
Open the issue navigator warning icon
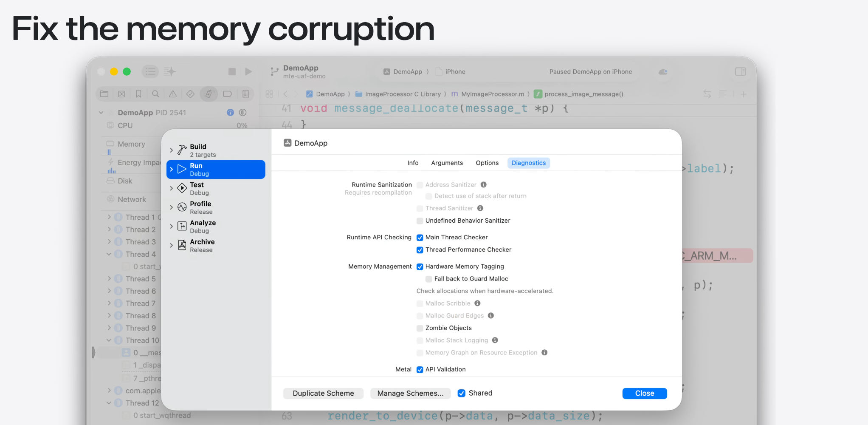coord(173,94)
